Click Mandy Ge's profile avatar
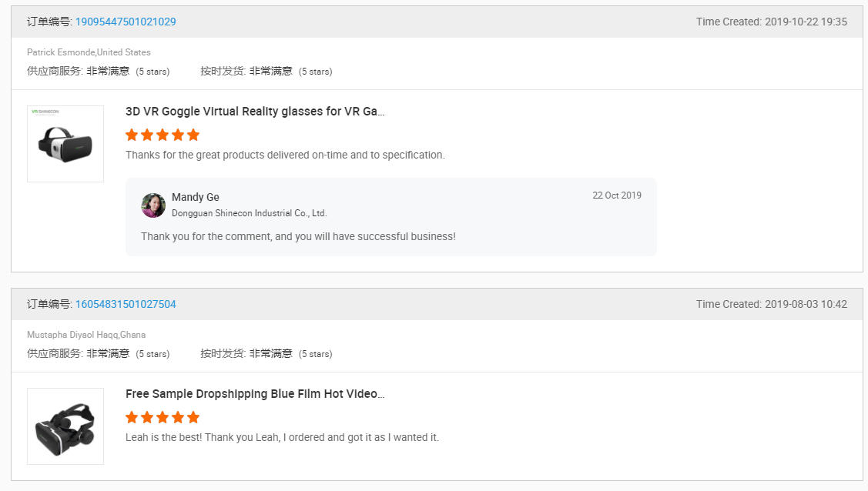Image resolution: width=868 pixels, height=491 pixels. tap(153, 205)
